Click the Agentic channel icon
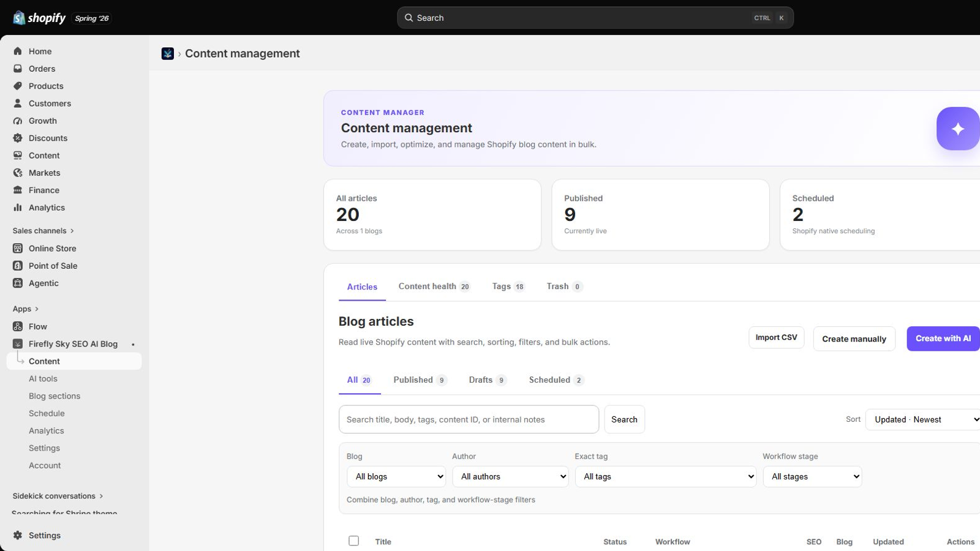980x551 pixels. click(x=18, y=283)
